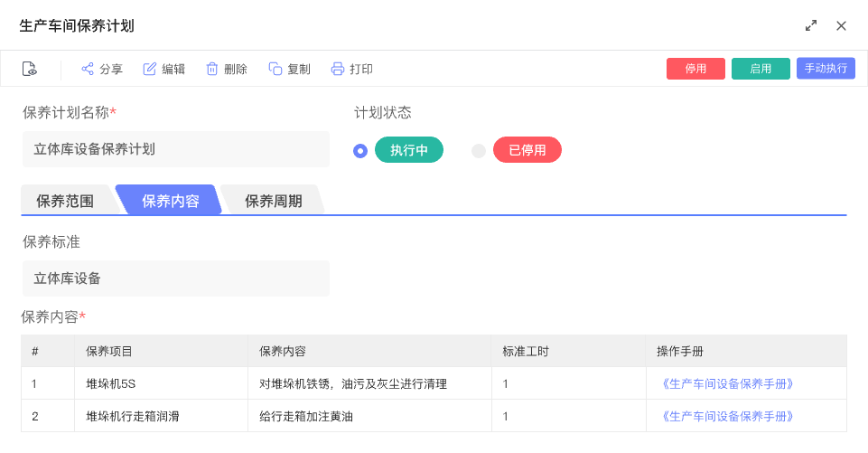Open manual link for 堆垛机5S row
Image resolution: width=868 pixels, height=453 pixels.
728,383
